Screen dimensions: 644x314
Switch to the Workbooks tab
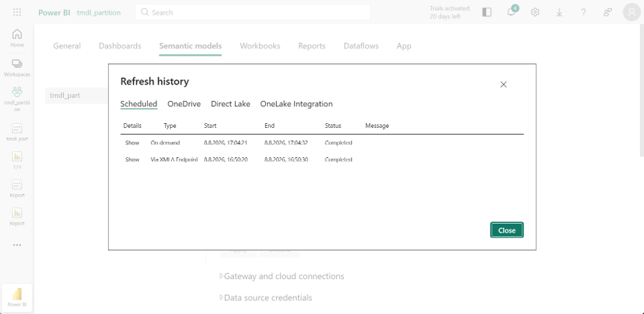point(260,46)
